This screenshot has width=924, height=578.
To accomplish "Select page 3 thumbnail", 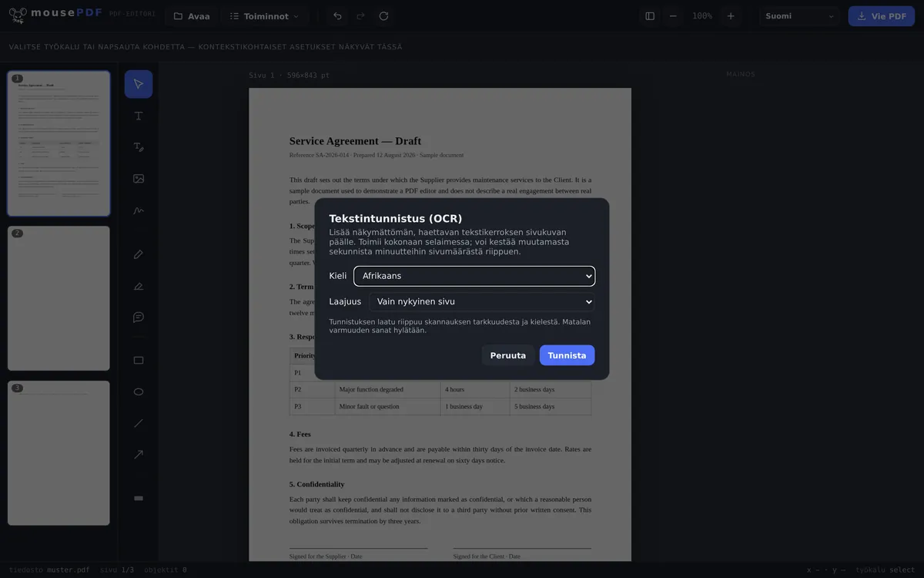I will click(59, 453).
